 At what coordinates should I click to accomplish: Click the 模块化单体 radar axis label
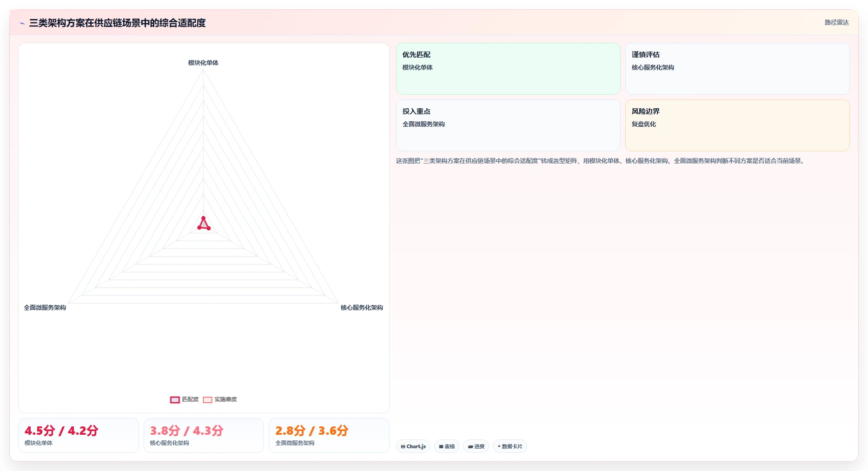tap(203, 63)
